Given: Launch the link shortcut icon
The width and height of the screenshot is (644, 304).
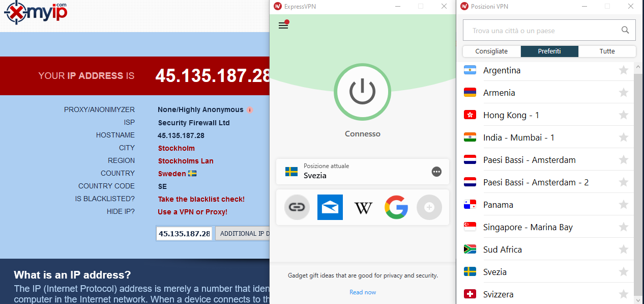Looking at the screenshot, I should [297, 207].
